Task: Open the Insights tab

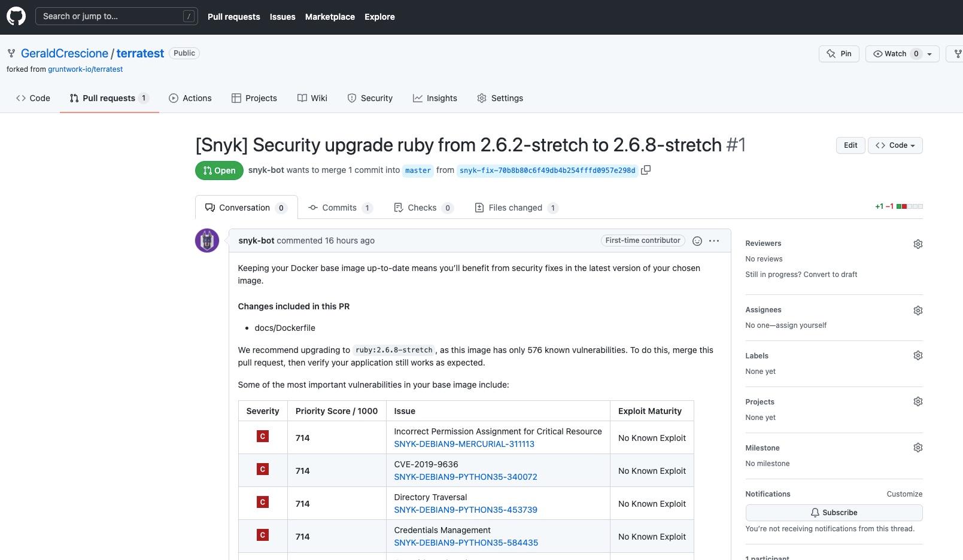Action: coord(435,98)
